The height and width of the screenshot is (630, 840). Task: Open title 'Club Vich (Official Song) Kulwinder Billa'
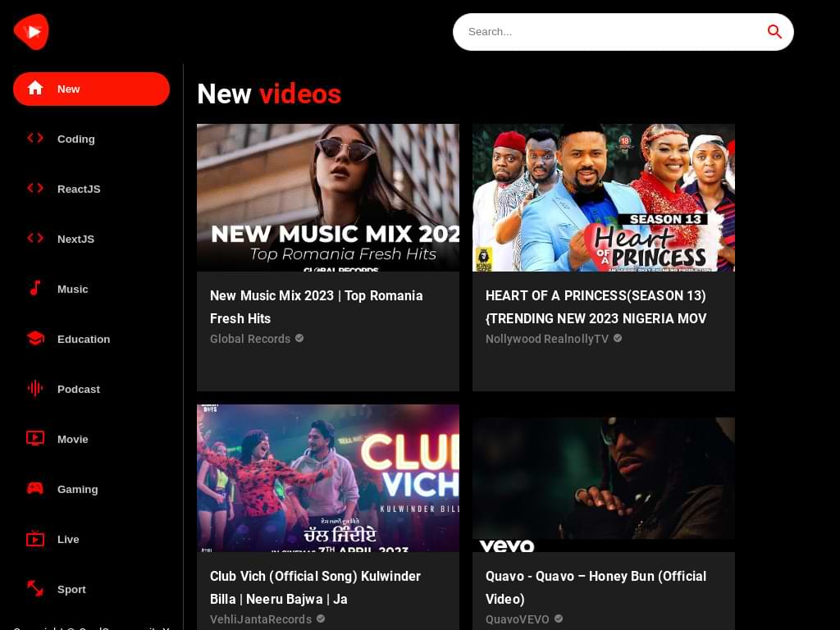pos(316,587)
